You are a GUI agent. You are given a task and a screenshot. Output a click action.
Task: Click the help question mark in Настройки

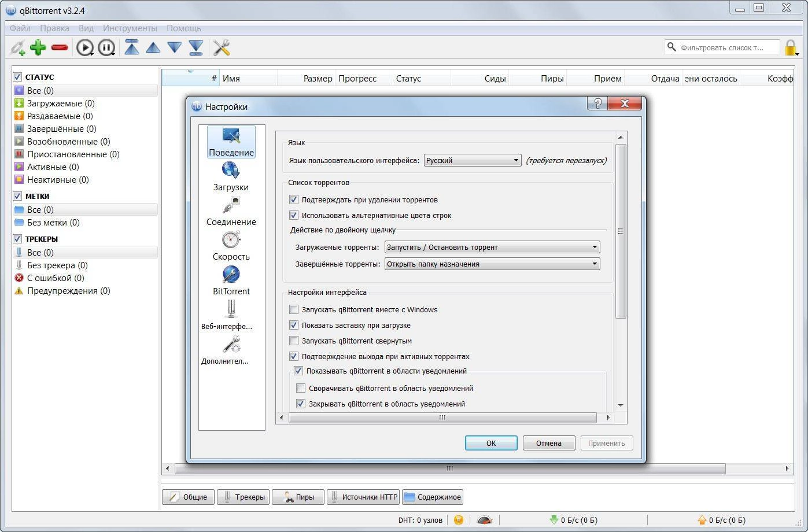coord(597,104)
